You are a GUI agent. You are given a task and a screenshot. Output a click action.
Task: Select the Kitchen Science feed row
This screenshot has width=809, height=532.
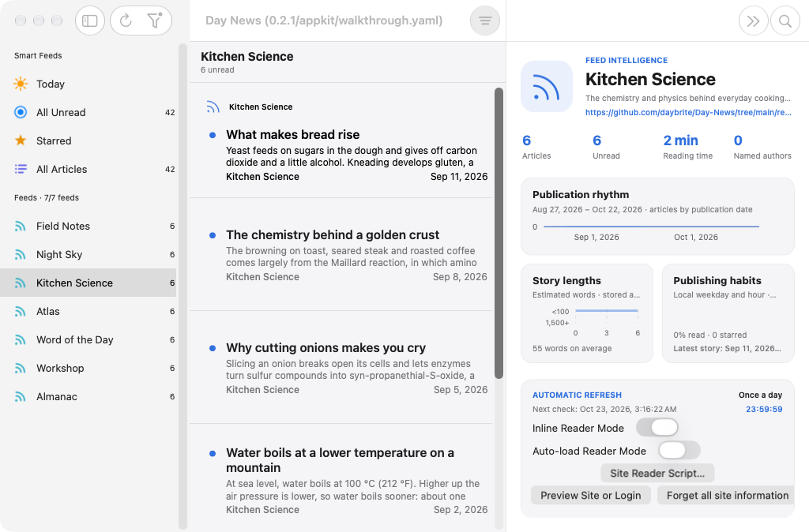[88, 283]
